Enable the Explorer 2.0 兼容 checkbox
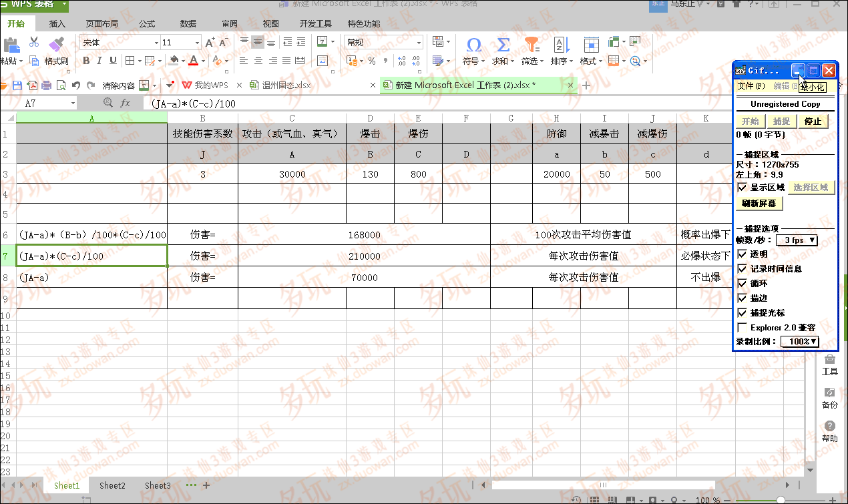This screenshot has width=848, height=504. pos(743,328)
